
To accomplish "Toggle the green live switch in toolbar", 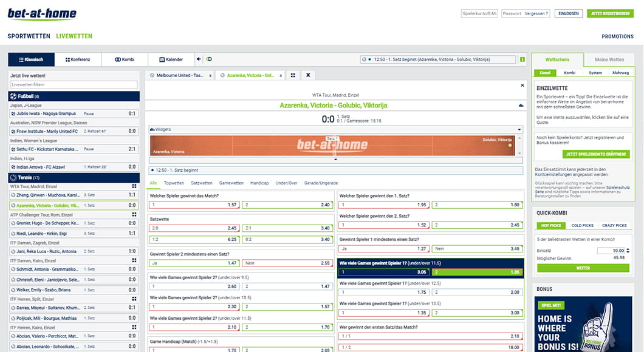I will coord(209,59).
